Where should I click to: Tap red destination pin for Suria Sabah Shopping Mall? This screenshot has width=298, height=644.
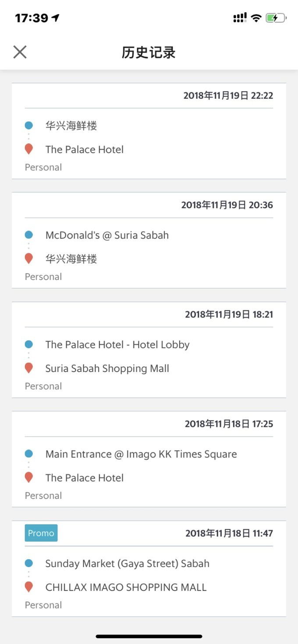coord(29,368)
